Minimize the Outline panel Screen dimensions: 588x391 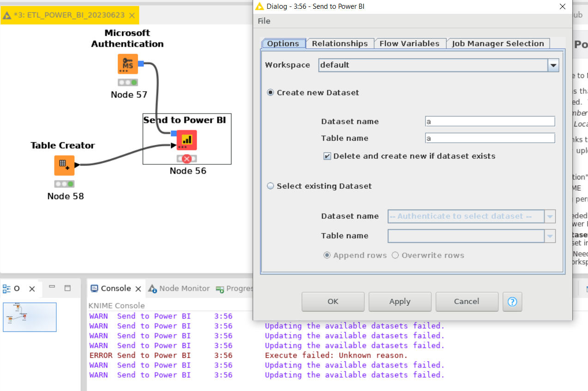[x=52, y=287]
